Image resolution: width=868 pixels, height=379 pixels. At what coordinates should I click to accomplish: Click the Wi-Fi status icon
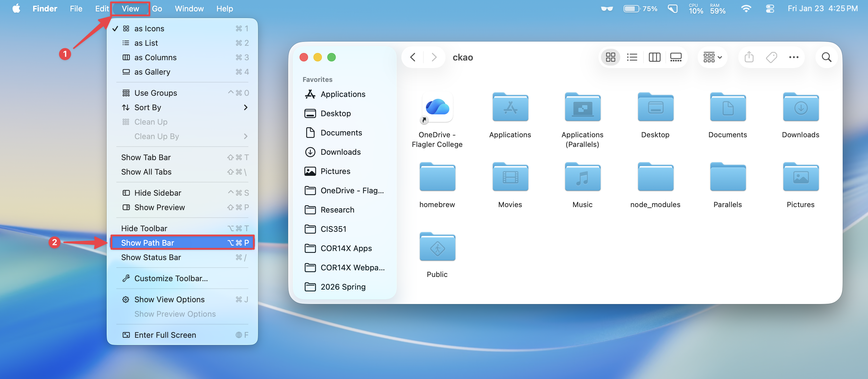(746, 8)
